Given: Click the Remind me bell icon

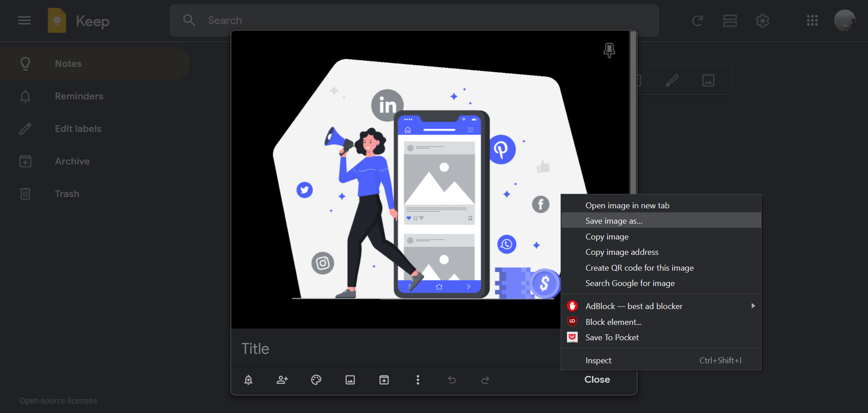Looking at the screenshot, I should click(x=248, y=380).
